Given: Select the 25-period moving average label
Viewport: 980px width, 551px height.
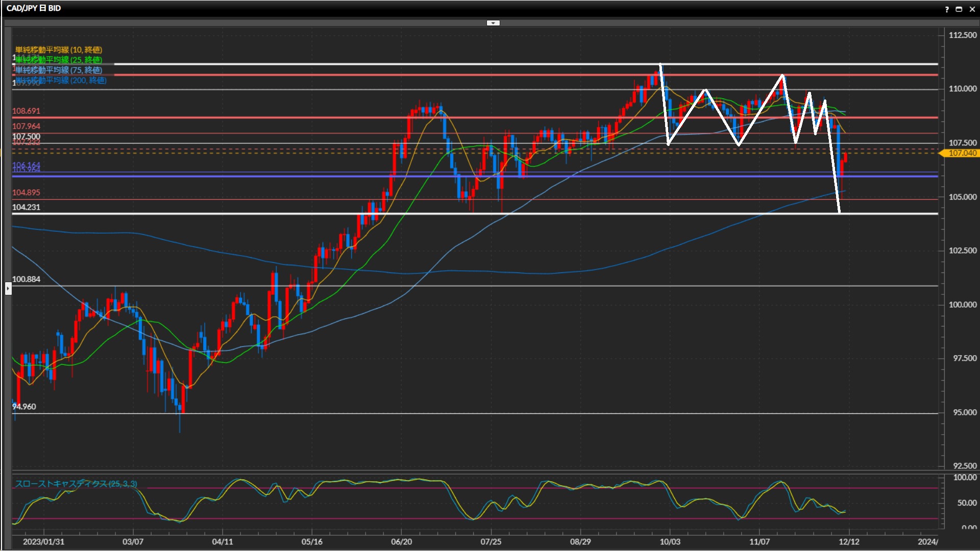Looking at the screenshot, I should (x=59, y=60).
